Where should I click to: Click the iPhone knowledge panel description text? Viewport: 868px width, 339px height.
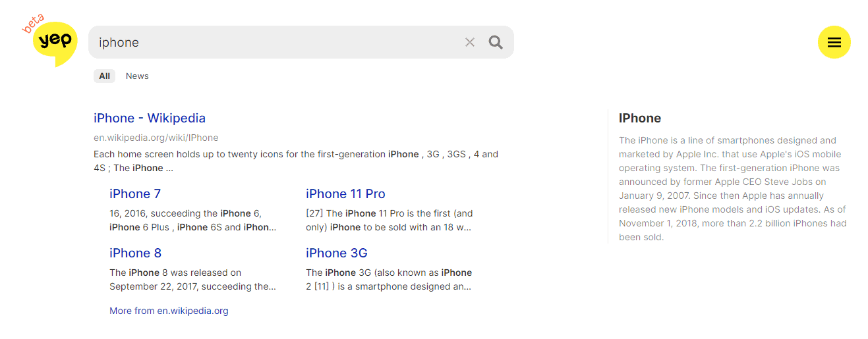pyautogui.click(x=732, y=188)
